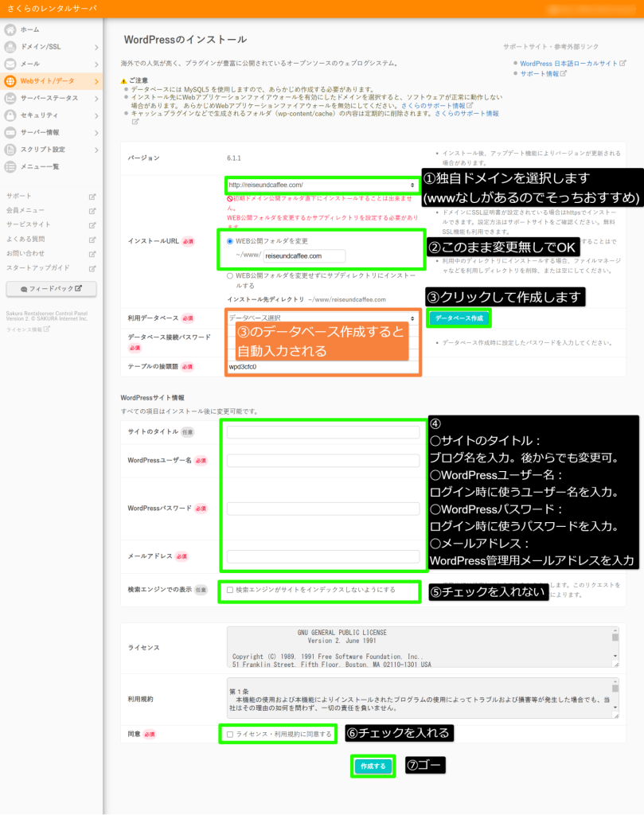The width and height of the screenshot is (644, 815).
Task: Click the サーバー情報 icon
Action: coord(10,133)
